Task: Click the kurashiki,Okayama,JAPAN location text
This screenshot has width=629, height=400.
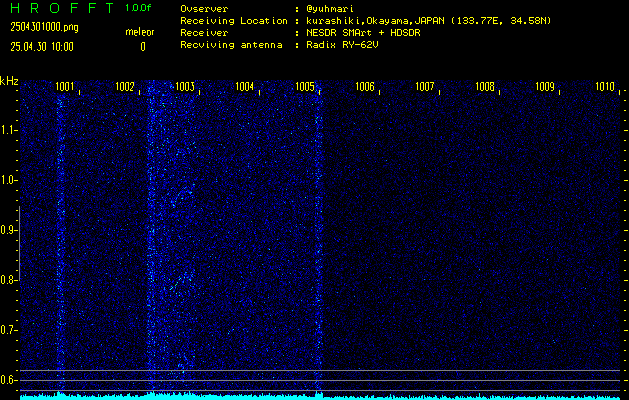Action: click(428, 21)
